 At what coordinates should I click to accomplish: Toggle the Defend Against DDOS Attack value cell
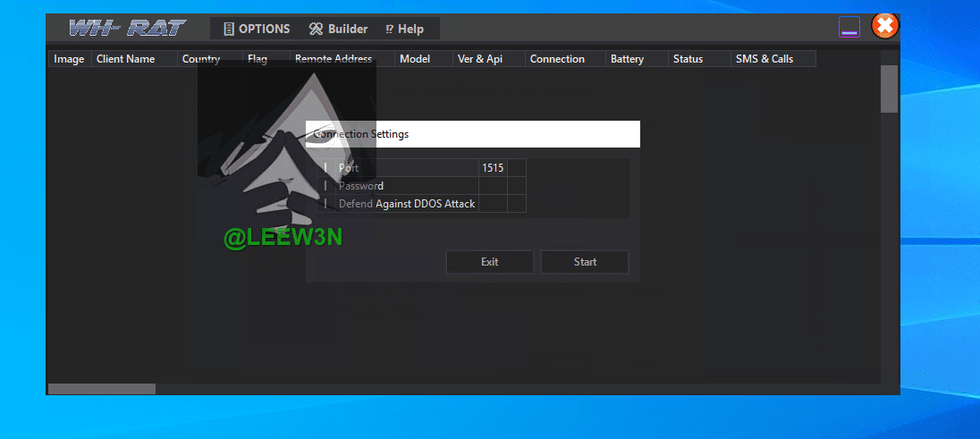click(x=493, y=204)
